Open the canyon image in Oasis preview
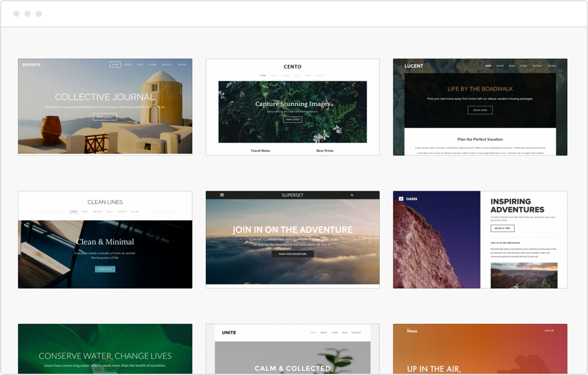This screenshot has height=375, width=588. click(x=524, y=275)
